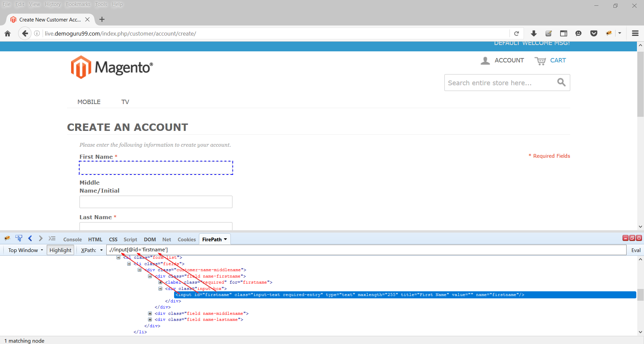
Task: Switch to the Firebug Script tab
Action: 130,239
